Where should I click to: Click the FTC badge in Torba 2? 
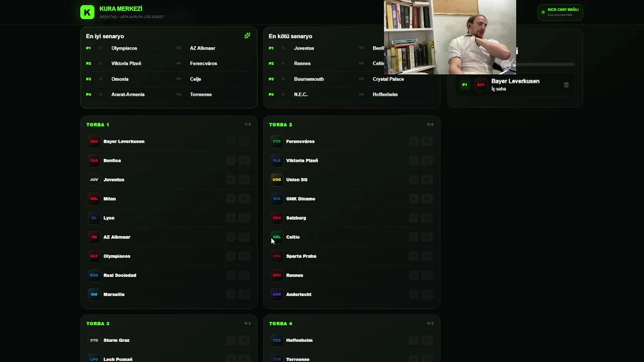tap(277, 141)
